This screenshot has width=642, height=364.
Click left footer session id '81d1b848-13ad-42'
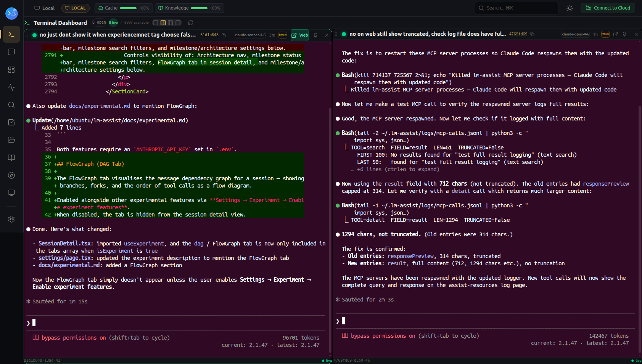42,361
